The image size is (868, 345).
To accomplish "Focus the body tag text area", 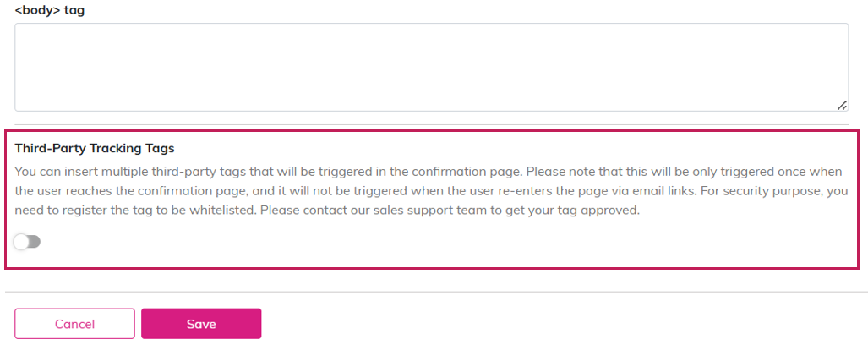I will coord(431,67).
